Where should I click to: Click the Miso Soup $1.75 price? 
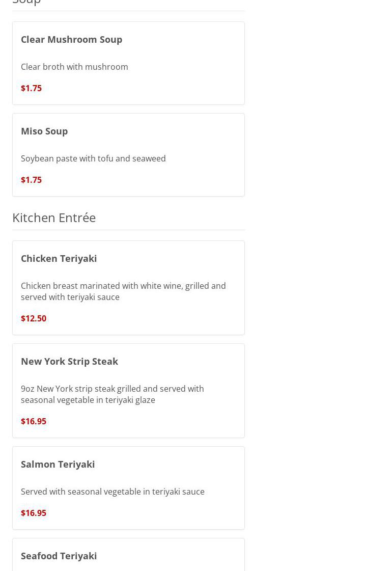pos(31,180)
